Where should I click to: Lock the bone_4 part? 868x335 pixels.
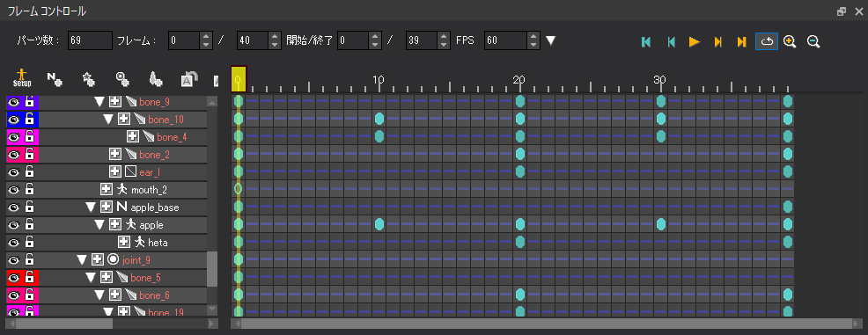[x=30, y=136]
